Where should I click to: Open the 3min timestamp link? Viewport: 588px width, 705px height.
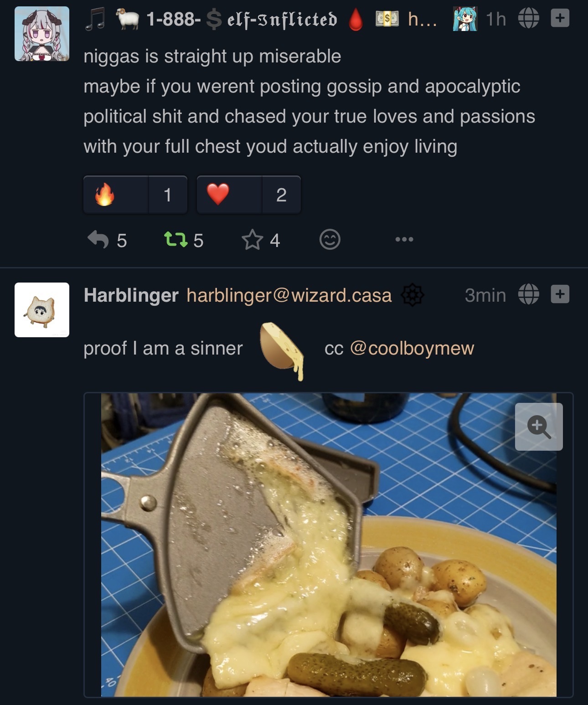click(x=485, y=295)
